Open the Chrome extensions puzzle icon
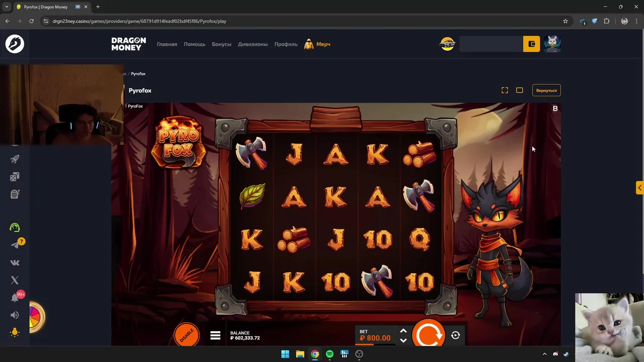 tap(606, 21)
